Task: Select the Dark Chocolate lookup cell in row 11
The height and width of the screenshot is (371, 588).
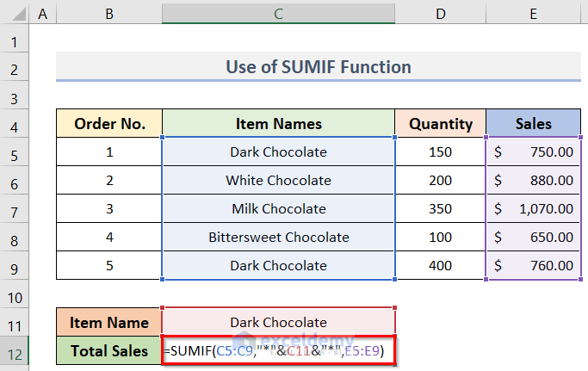Action: [x=278, y=322]
